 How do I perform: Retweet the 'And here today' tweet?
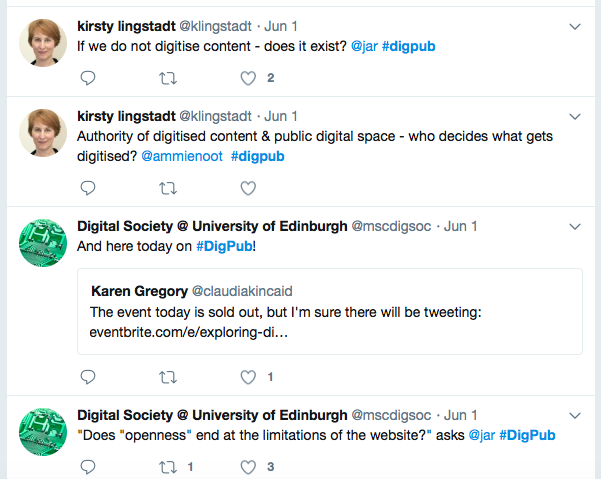(x=168, y=377)
